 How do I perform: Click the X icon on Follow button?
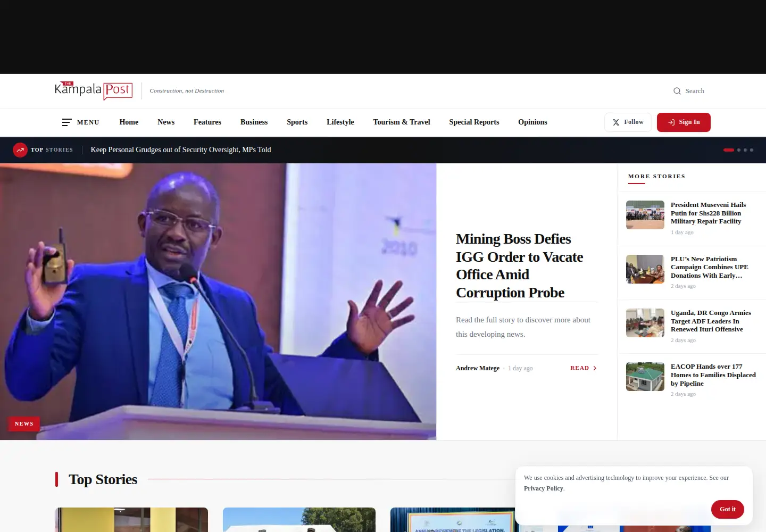(616, 122)
